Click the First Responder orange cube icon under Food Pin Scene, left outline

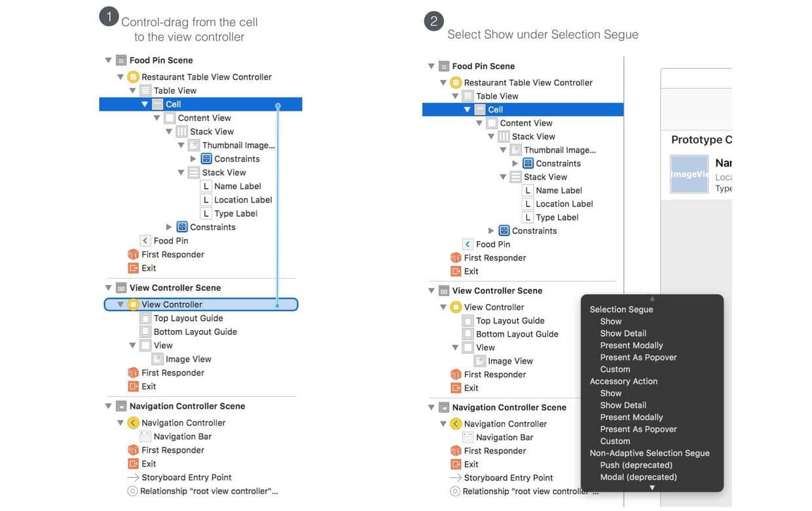pyautogui.click(x=133, y=254)
